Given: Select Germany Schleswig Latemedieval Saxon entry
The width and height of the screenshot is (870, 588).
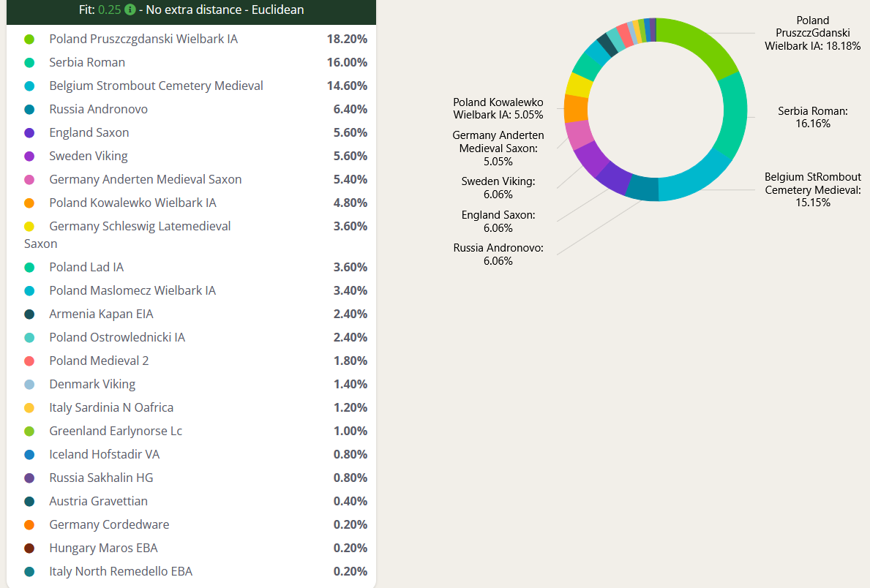Looking at the screenshot, I should coord(139,227).
